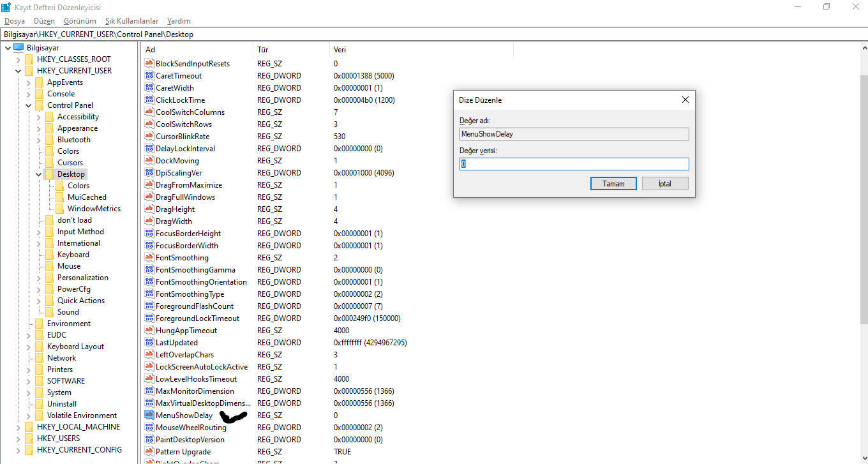
Task: Select the FontSmoothingGamma value name
Action: [195, 270]
